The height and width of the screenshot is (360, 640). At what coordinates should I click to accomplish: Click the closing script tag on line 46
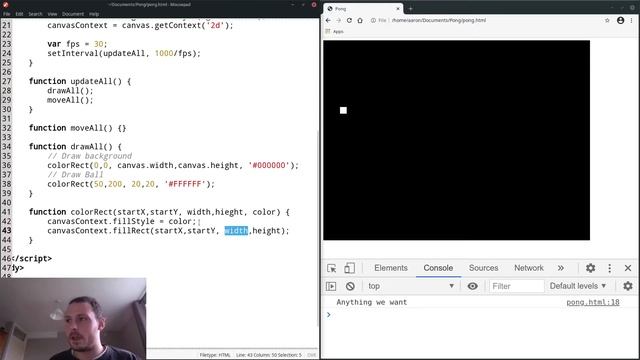pos(32,259)
